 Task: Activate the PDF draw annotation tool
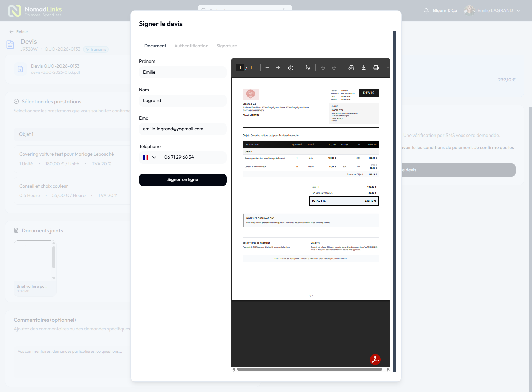(x=308, y=68)
